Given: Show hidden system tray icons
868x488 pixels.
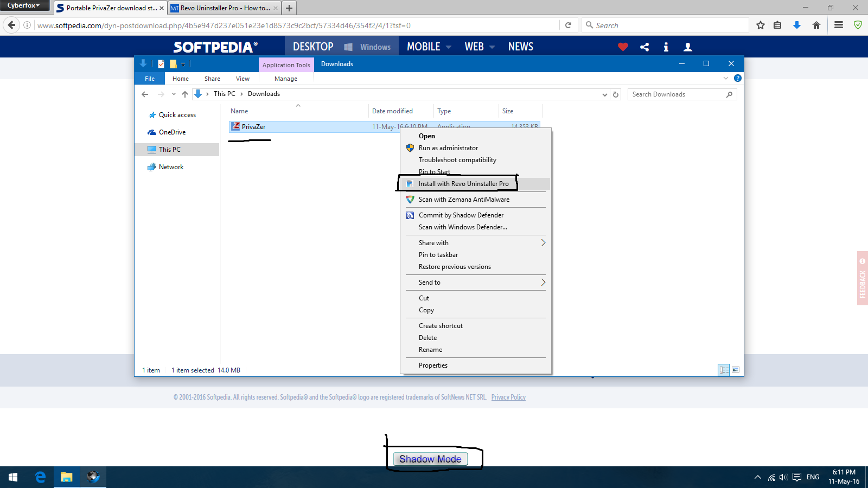Looking at the screenshot, I should tap(757, 477).
